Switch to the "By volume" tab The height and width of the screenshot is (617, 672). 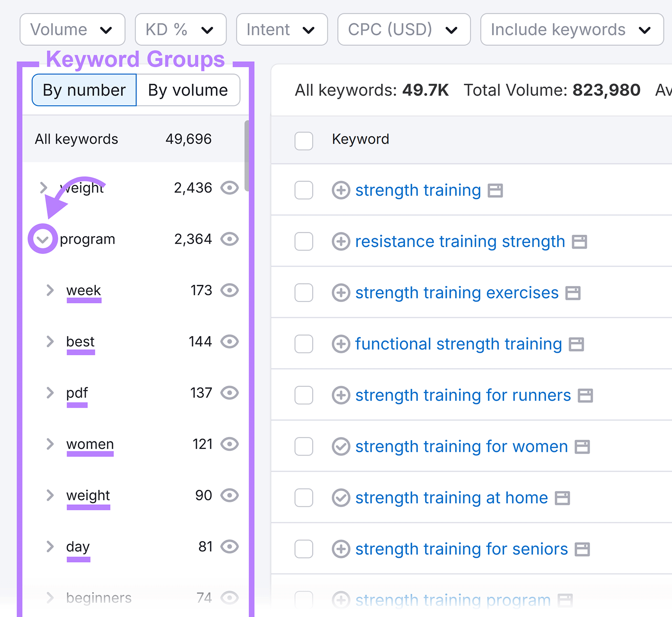pyautogui.click(x=188, y=90)
